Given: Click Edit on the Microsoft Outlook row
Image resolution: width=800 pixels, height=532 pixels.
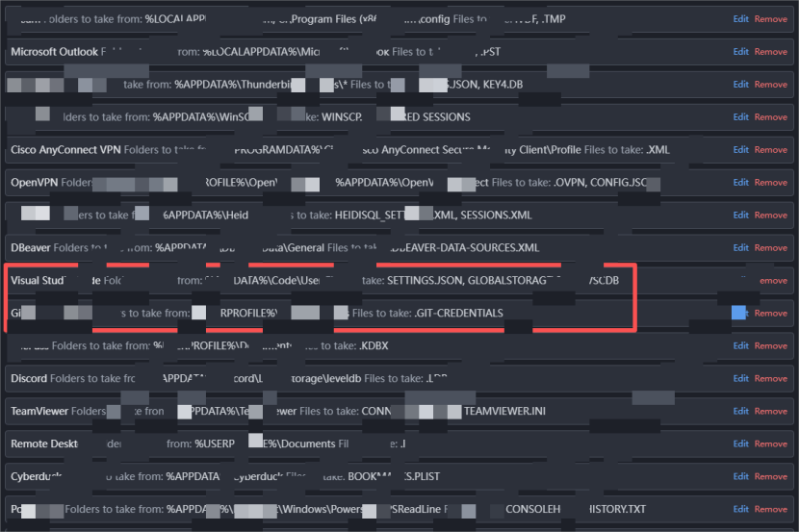Looking at the screenshot, I should [740, 52].
